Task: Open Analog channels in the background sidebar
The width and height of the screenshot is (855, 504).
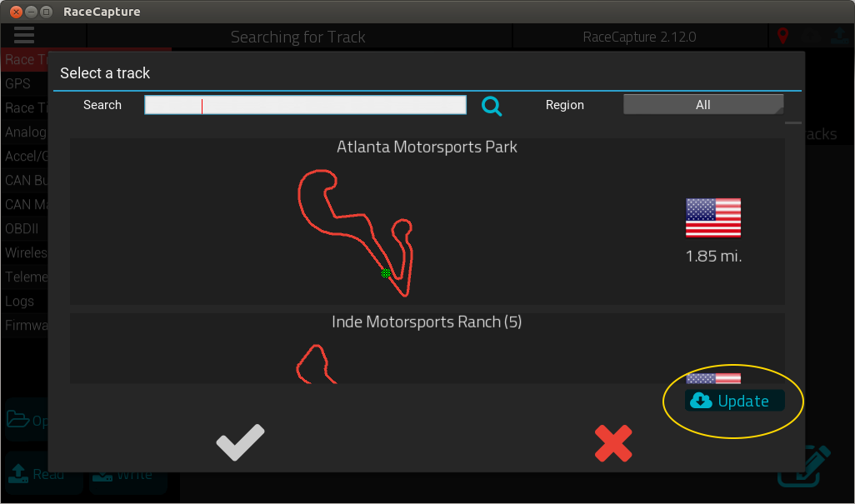Action: click(x=24, y=132)
